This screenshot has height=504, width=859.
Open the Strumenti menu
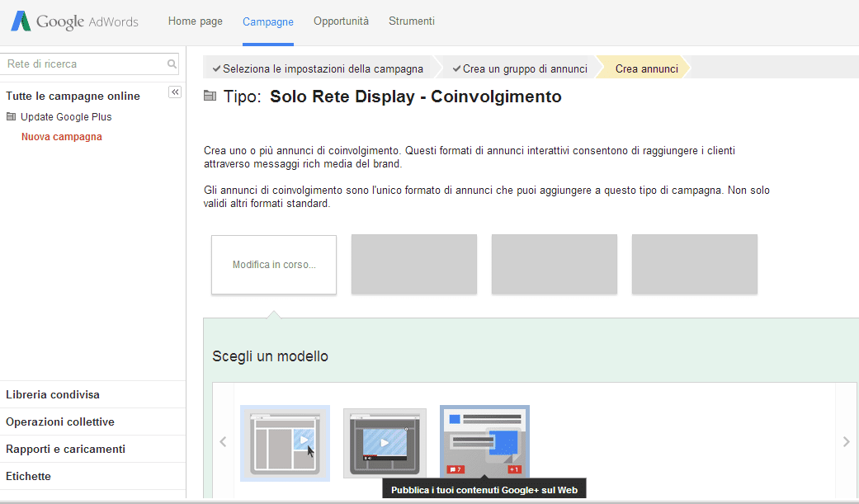(411, 21)
